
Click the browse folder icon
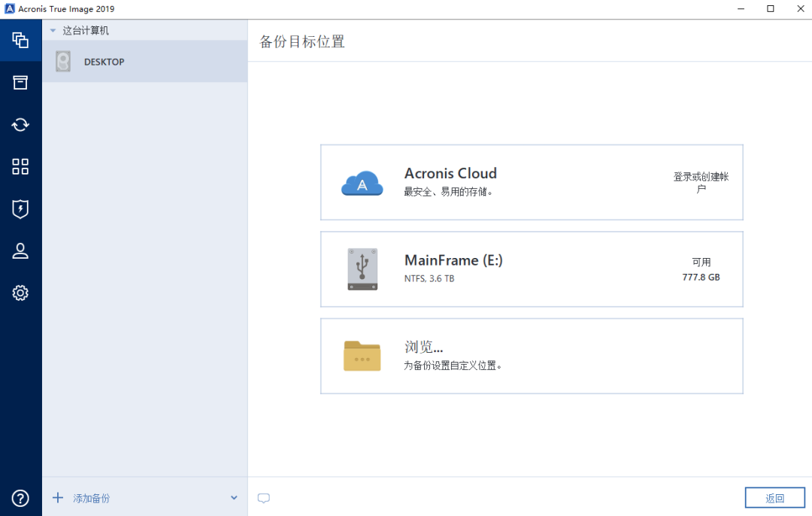[362, 356]
